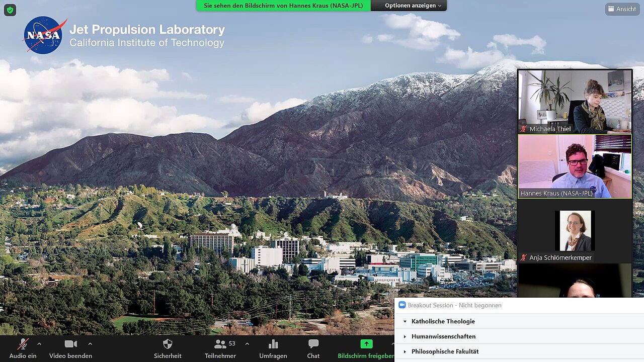The width and height of the screenshot is (644, 362).
Task: Stop camera with Video beenden button
Action: pyautogui.click(x=70, y=344)
